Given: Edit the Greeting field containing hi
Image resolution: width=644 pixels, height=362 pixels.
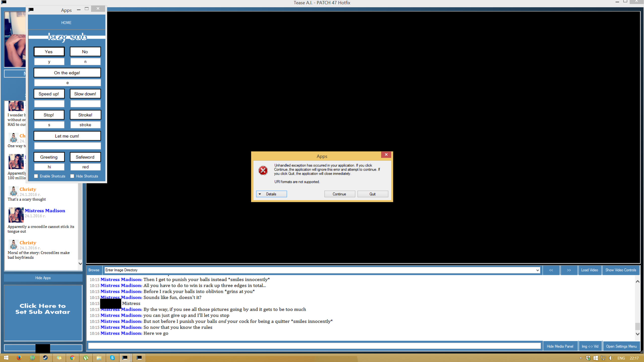Looking at the screenshot, I should point(49,167).
